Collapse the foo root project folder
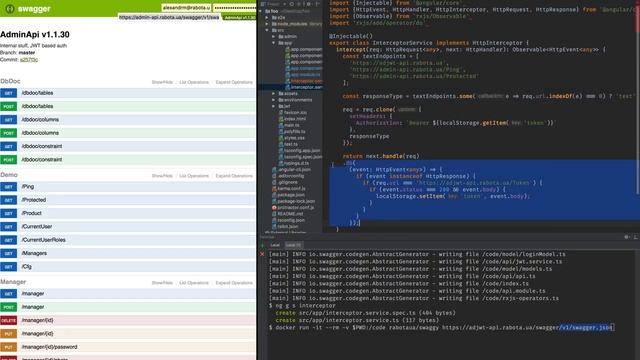 (261, 11)
